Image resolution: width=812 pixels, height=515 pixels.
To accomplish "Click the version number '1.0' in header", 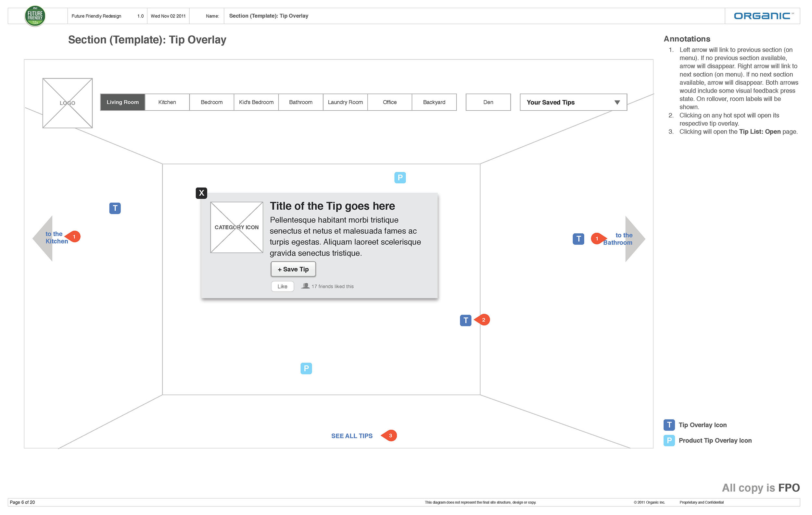I will 140,16.
